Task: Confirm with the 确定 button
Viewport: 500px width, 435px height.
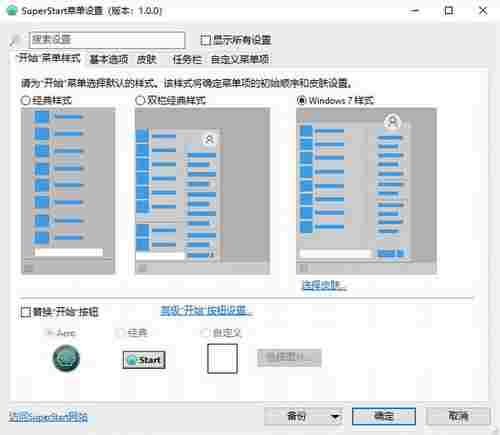Action: (384, 416)
